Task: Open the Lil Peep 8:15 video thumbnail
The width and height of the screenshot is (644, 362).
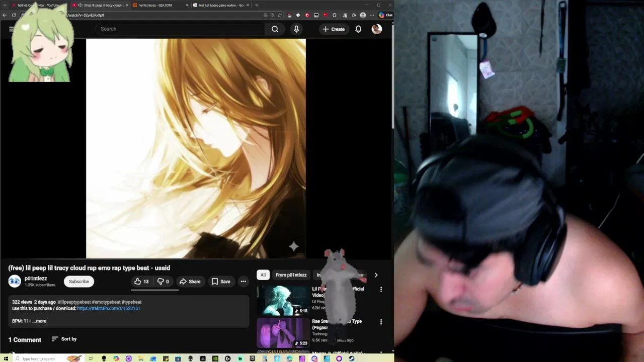Action: point(283,300)
